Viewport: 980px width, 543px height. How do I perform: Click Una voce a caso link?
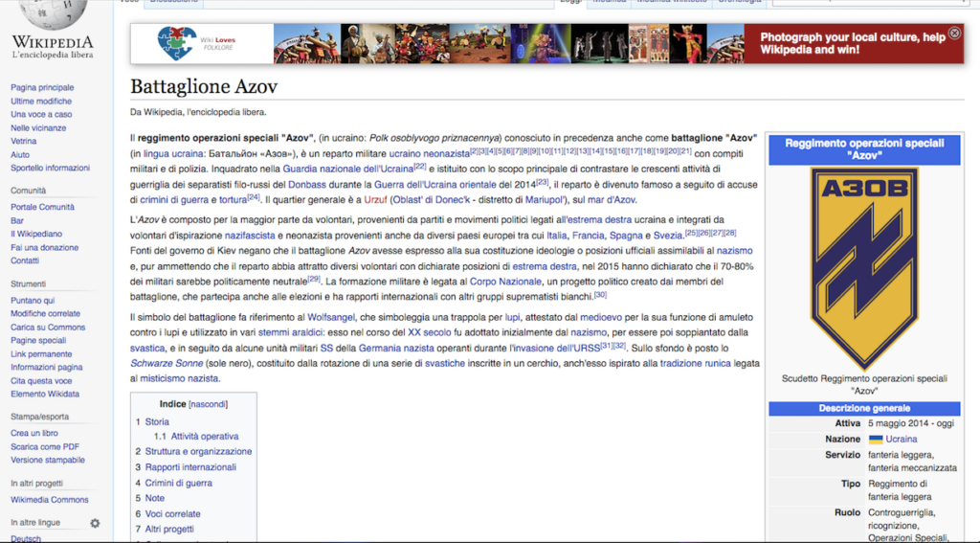pyautogui.click(x=40, y=115)
